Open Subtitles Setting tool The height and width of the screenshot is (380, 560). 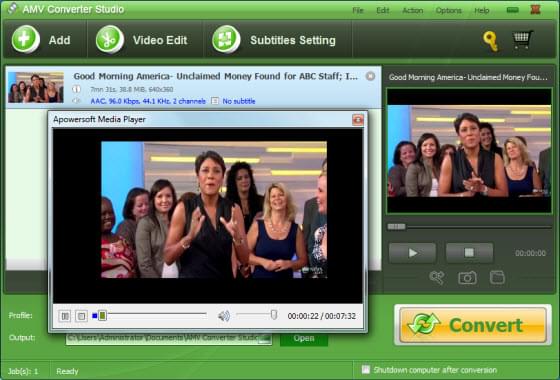point(226,40)
